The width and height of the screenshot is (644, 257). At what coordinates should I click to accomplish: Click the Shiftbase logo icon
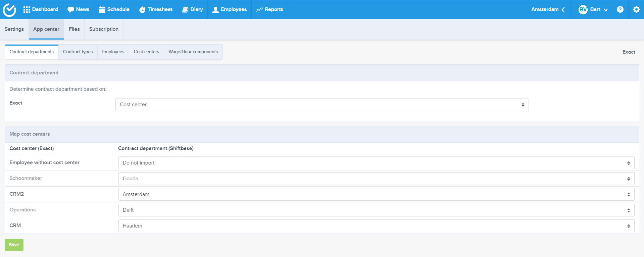click(9, 10)
